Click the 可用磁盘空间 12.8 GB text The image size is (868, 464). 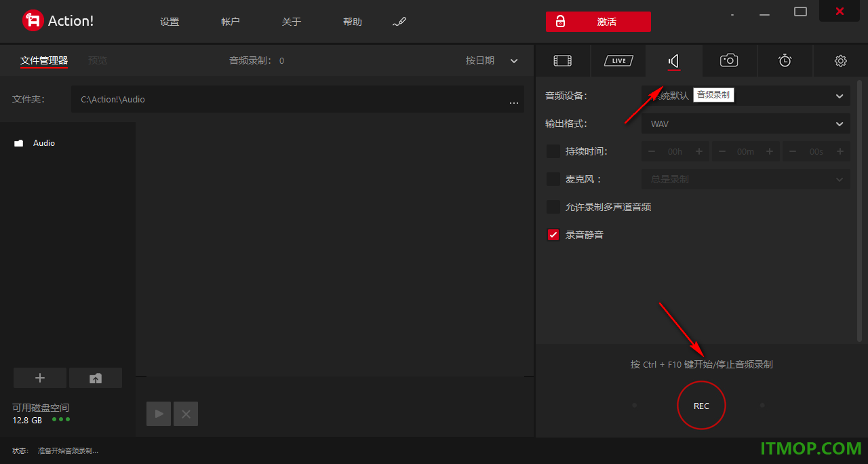point(41,414)
